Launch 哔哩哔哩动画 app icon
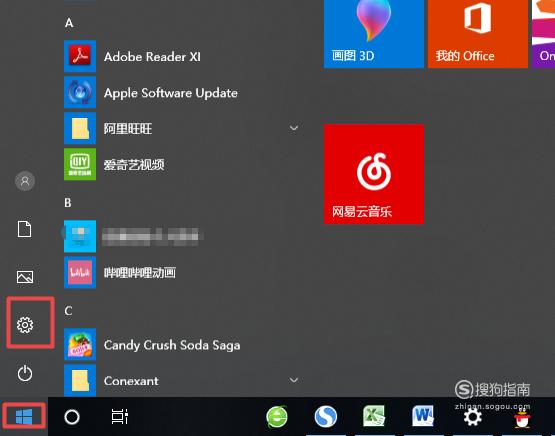 pyautogui.click(x=80, y=272)
